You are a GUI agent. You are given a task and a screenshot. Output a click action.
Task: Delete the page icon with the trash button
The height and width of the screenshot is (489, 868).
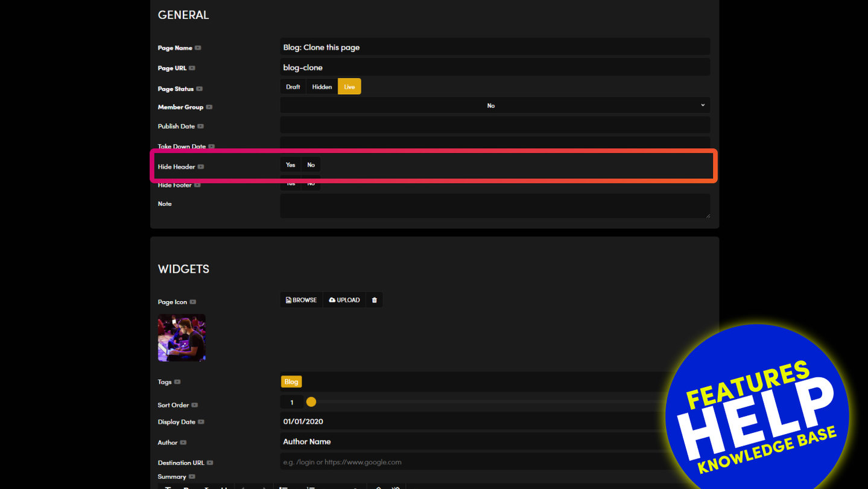[374, 300]
